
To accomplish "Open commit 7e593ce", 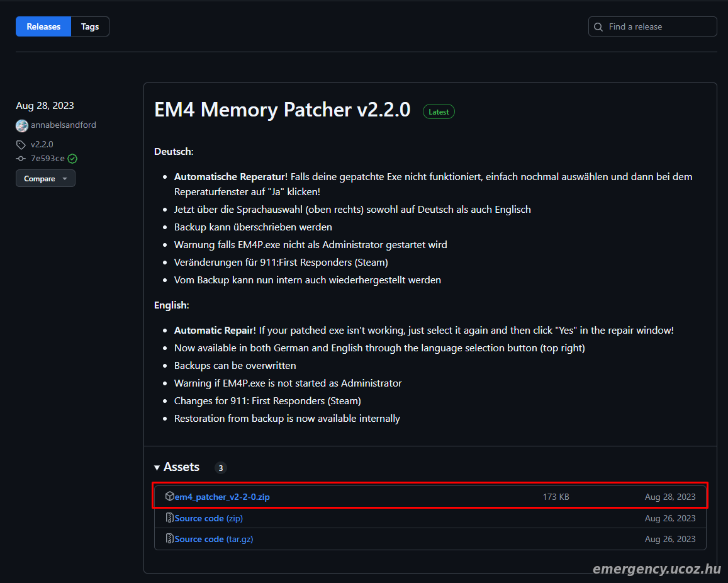I will click(x=47, y=159).
